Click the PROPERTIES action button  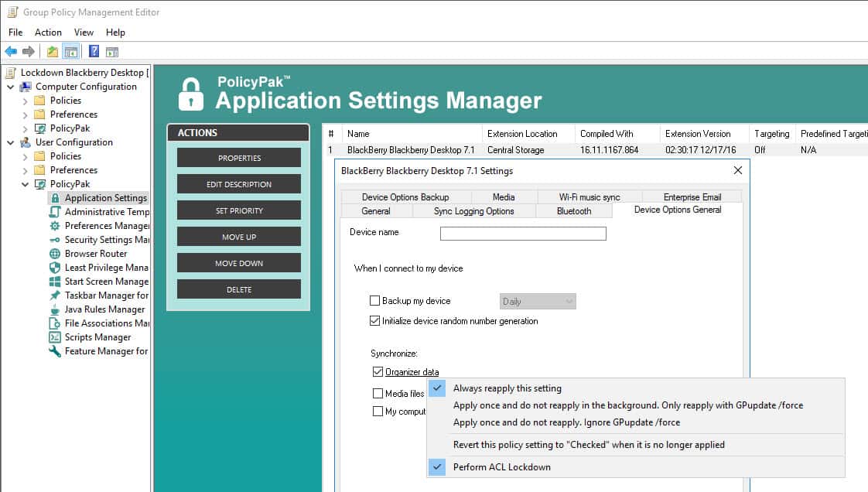click(239, 158)
